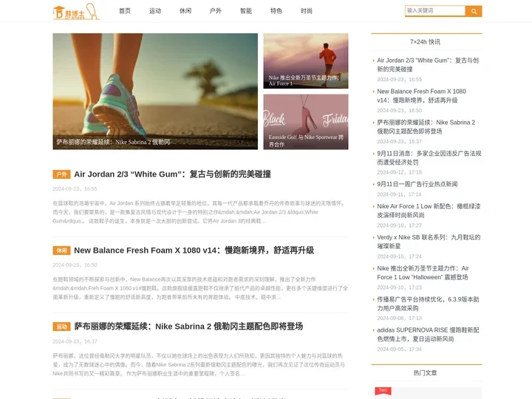Go to the 首页 menu item
The image size is (532, 399).
[125, 11]
